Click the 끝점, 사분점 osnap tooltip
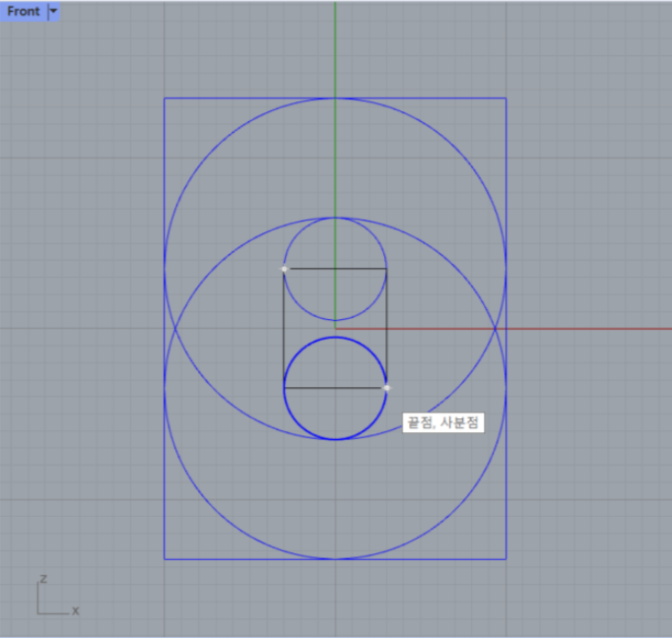This screenshot has width=672, height=638. click(x=442, y=422)
